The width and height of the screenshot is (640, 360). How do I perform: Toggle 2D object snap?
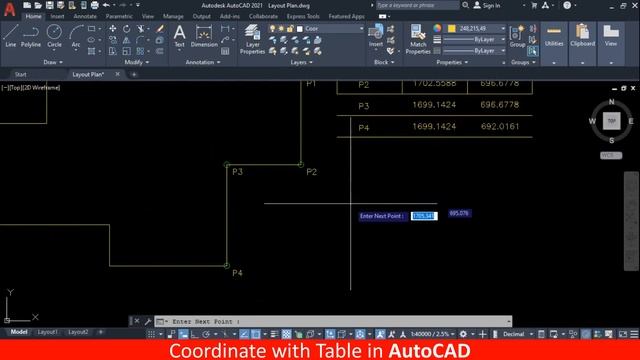[x=256, y=334]
